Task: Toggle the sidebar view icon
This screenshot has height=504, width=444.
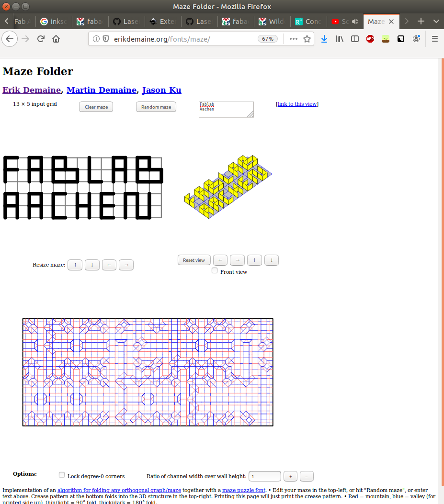Action: click(355, 39)
